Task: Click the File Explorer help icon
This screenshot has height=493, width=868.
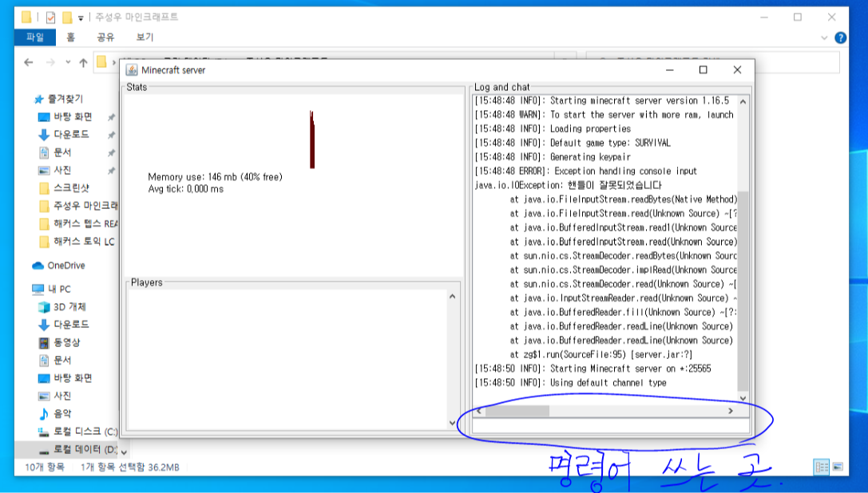Action: click(x=840, y=37)
